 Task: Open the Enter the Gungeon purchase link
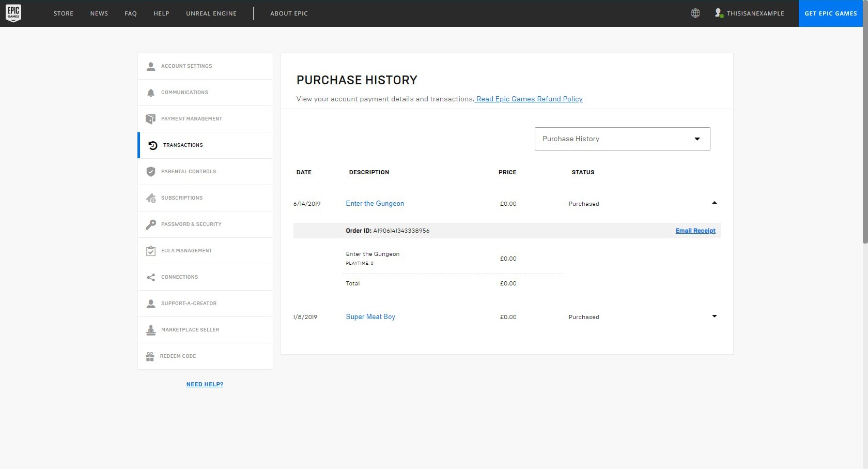[x=375, y=204]
